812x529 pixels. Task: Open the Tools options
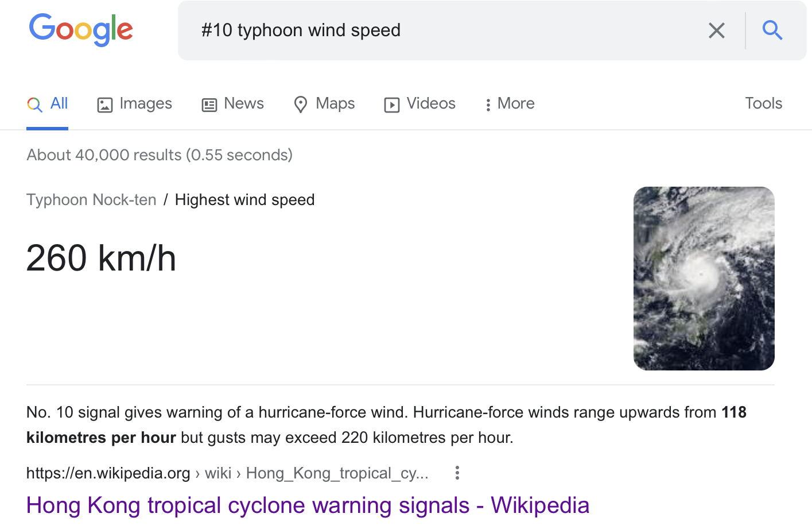763,103
